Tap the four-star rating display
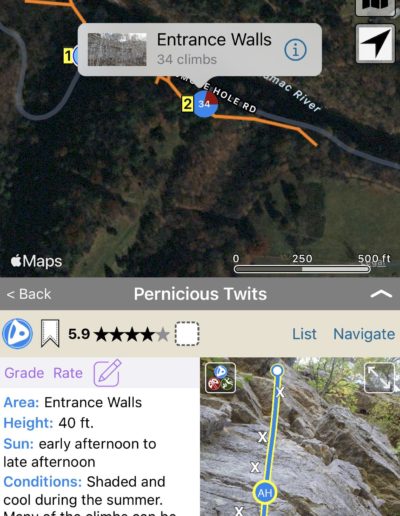The height and width of the screenshot is (516, 400). [132, 335]
